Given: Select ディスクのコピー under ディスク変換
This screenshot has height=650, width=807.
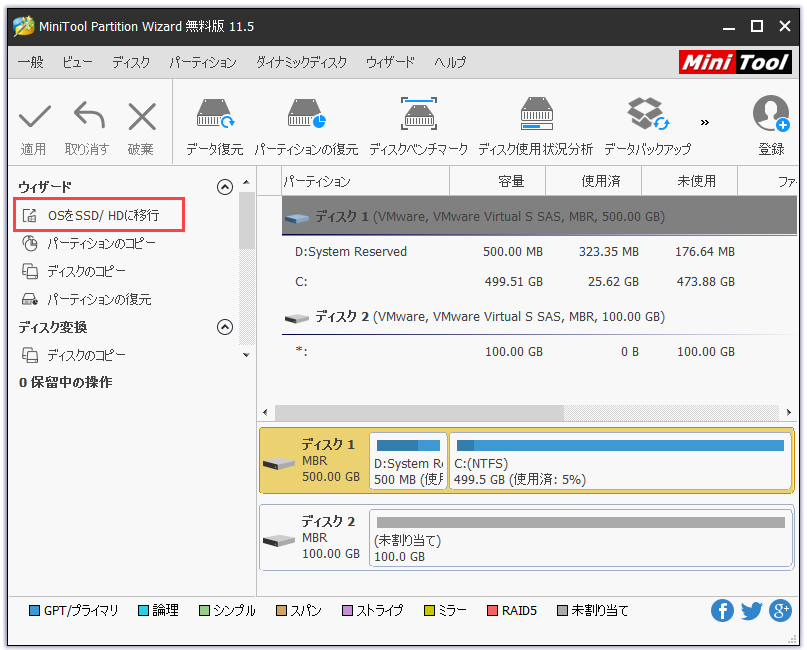Looking at the screenshot, I should pyautogui.click(x=74, y=355).
